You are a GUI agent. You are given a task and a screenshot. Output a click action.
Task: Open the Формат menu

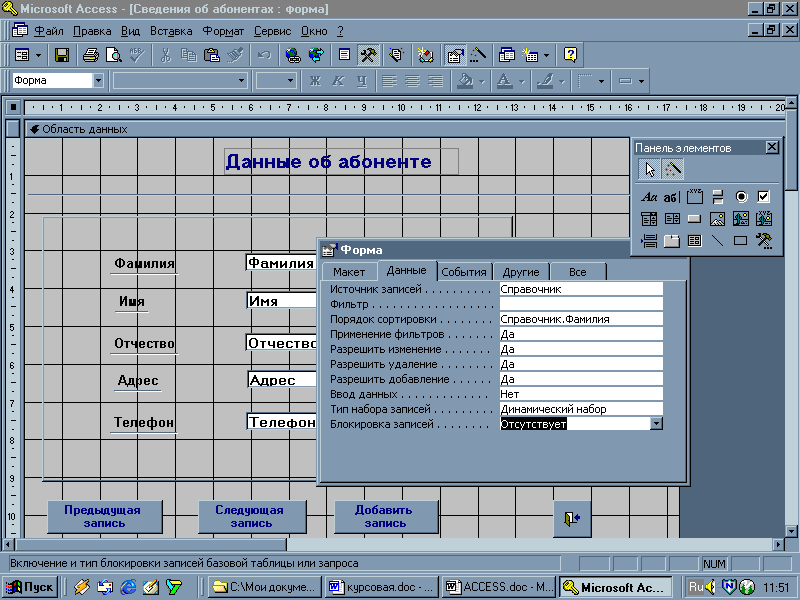[223, 31]
